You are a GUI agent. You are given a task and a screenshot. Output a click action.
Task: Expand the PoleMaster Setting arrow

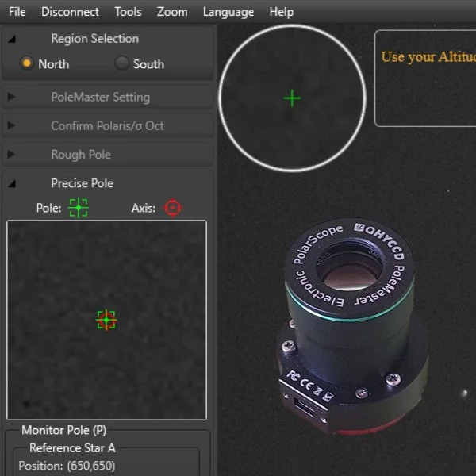point(11,97)
